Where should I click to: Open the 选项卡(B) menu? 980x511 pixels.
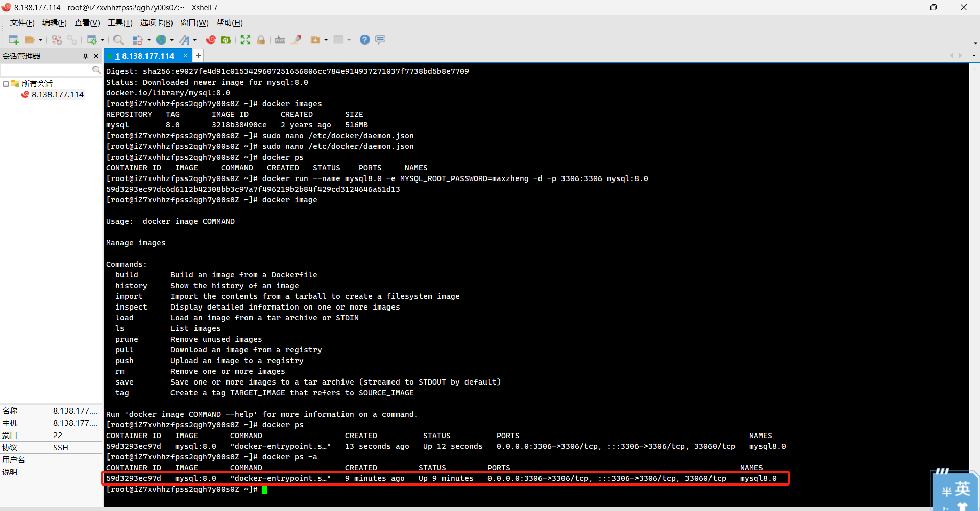click(x=157, y=23)
